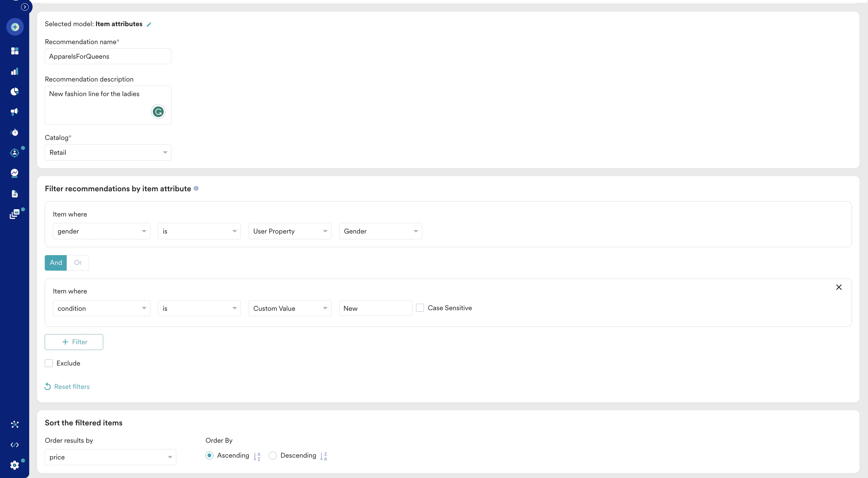Open the User Property dropdown
868x478 pixels.
click(x=290, y=231)
